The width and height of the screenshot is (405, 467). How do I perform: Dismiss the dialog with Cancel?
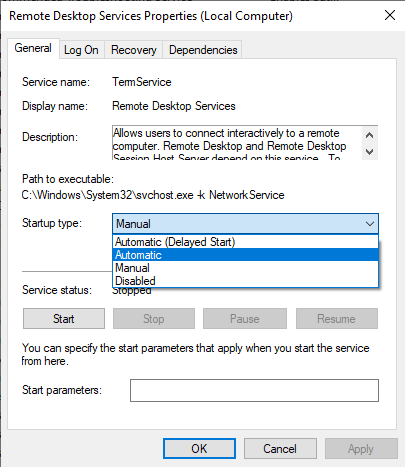click(x=280, y=449)
